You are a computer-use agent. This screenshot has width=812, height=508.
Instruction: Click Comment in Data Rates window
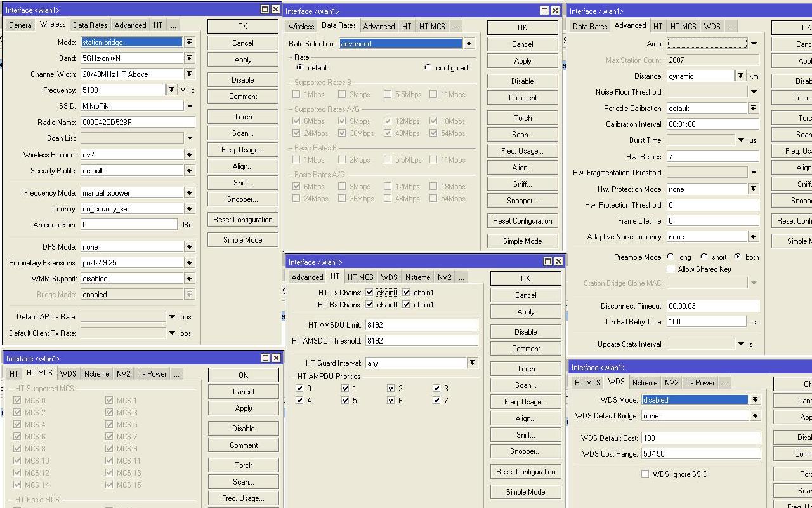523,98
